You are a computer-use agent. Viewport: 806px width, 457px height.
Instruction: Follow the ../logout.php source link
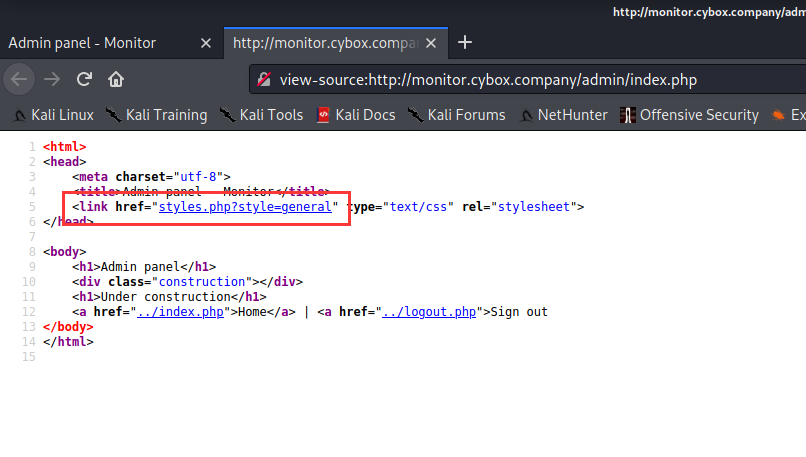(429, 312)
